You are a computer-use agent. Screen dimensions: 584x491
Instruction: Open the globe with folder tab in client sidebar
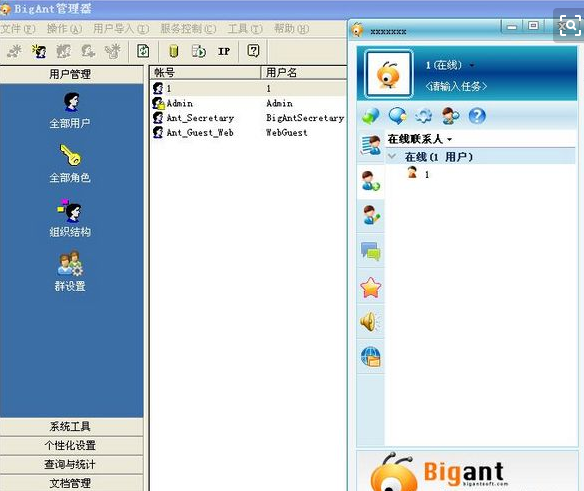point(371,357)
